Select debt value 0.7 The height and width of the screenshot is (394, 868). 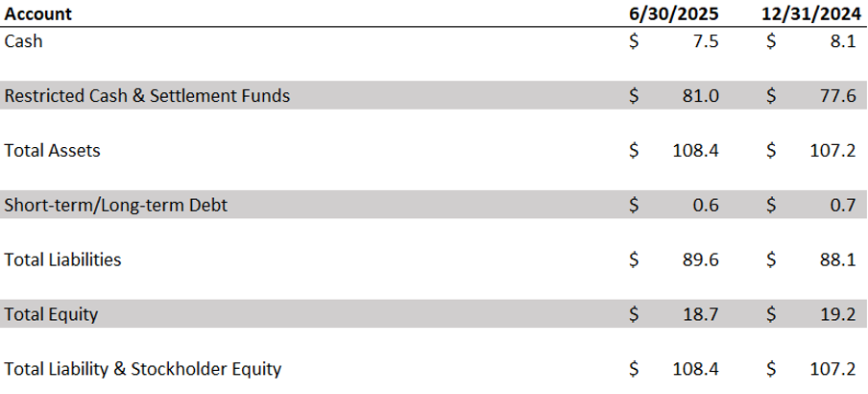click(843, 205)
